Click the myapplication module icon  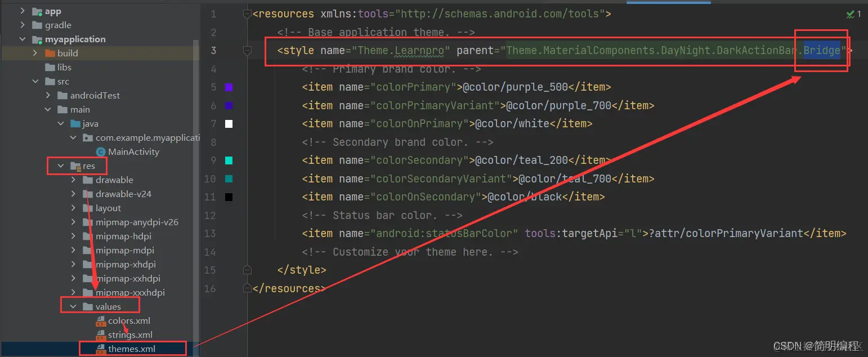(x=37, y=39)
